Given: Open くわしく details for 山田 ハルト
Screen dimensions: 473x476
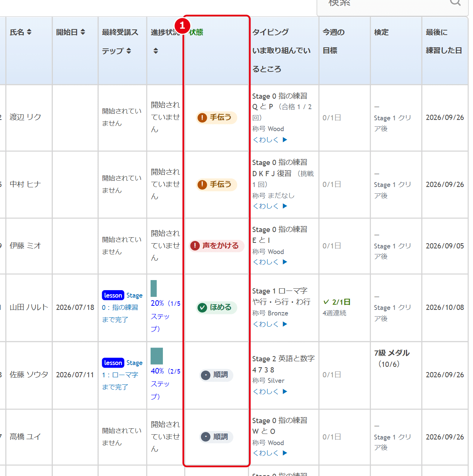Looking at the screenshot, I should pos(270,324).
